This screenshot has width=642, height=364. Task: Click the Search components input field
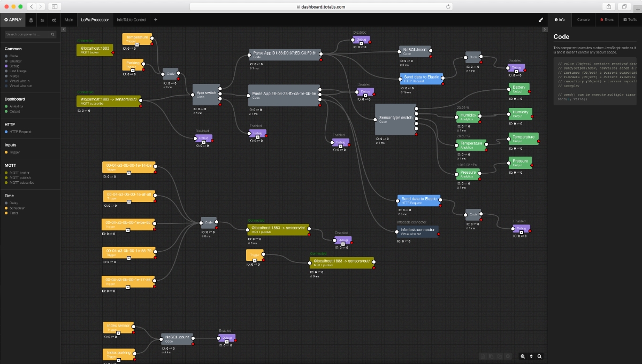[x=27, y=34]
